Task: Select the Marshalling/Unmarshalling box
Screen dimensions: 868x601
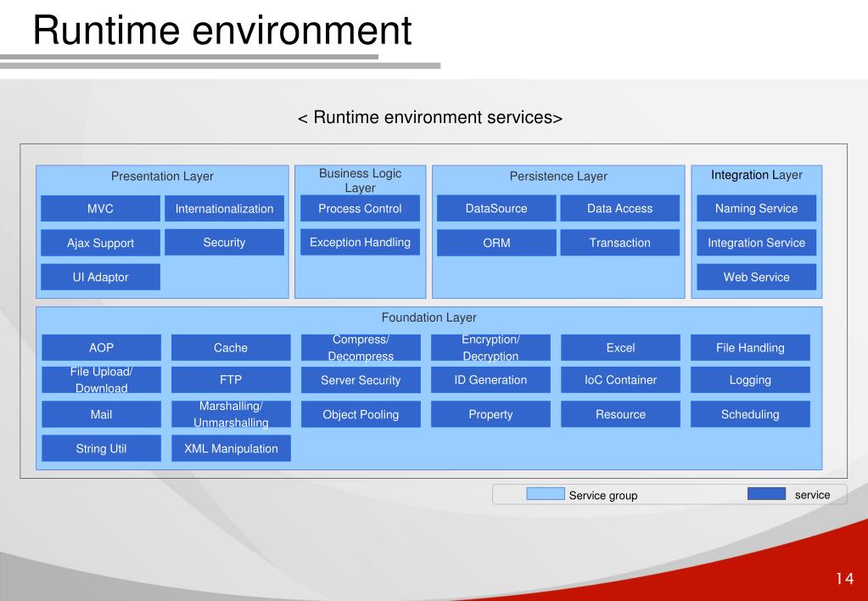Action: pos(231,413)
